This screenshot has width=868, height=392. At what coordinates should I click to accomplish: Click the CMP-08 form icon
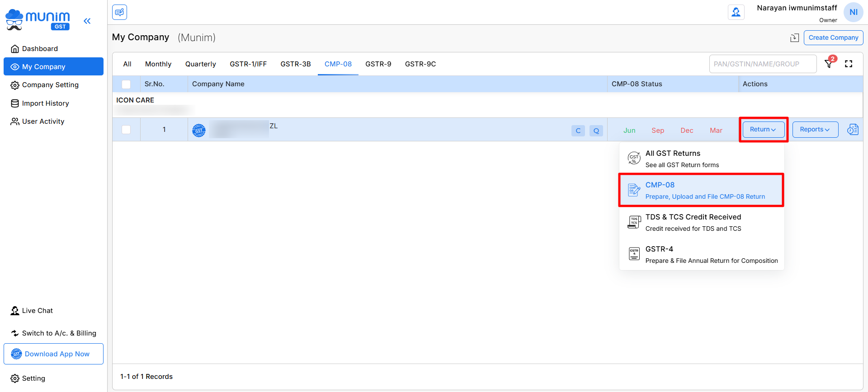[x=634, y=190]
